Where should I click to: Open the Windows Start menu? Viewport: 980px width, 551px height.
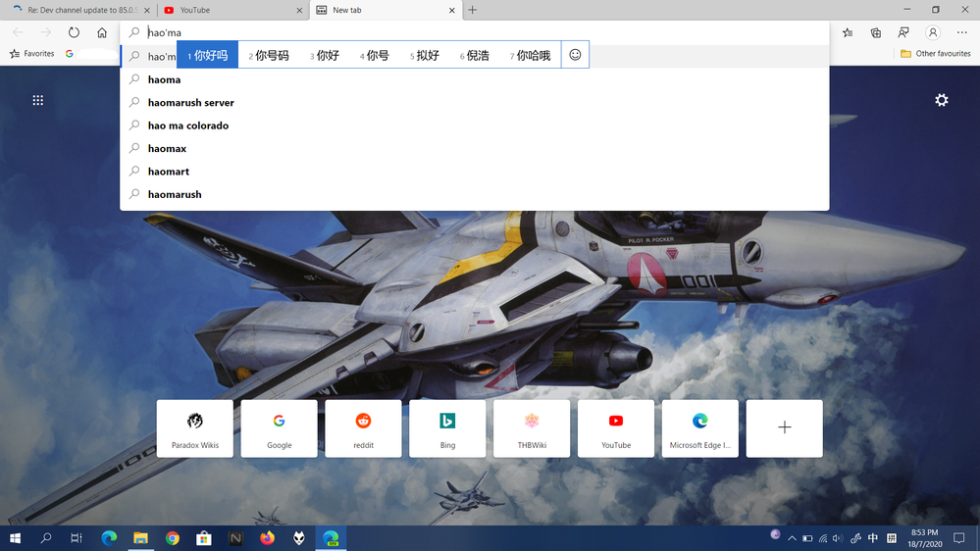click(x=15, y=538)
